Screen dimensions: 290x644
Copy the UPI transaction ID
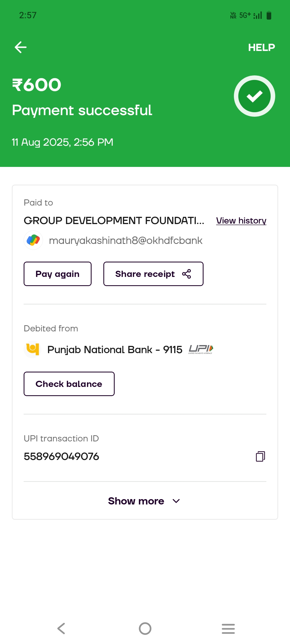point(260,456)
